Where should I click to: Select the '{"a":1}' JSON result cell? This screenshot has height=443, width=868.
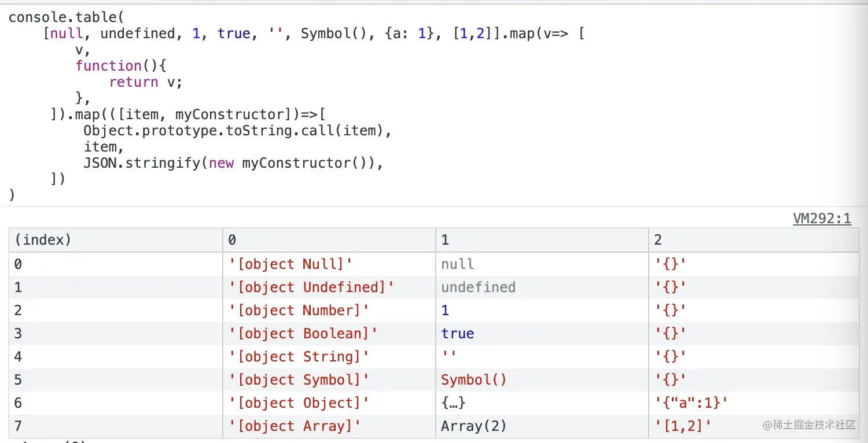[692, 403]
